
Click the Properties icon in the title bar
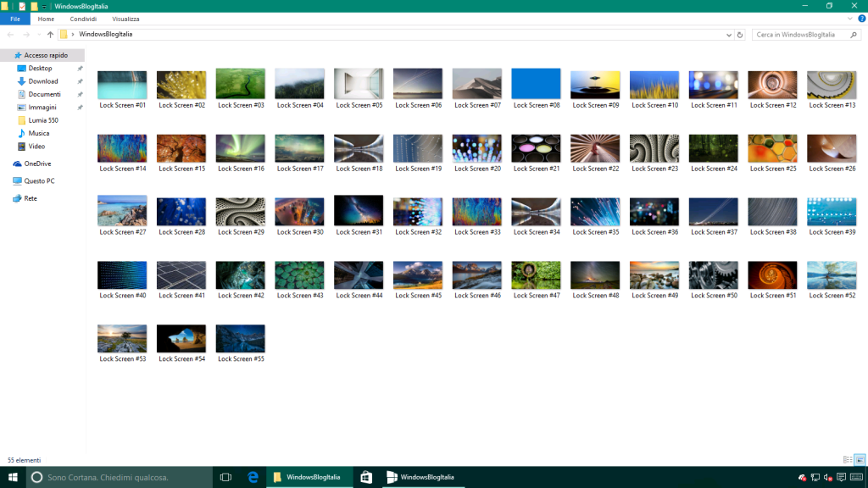(x=22, y=6)
